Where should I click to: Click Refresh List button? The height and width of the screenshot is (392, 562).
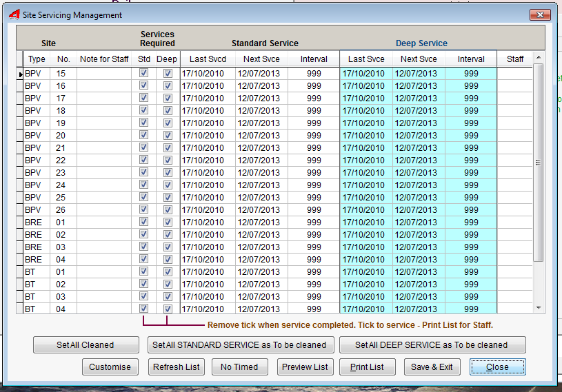click(177, 367)
